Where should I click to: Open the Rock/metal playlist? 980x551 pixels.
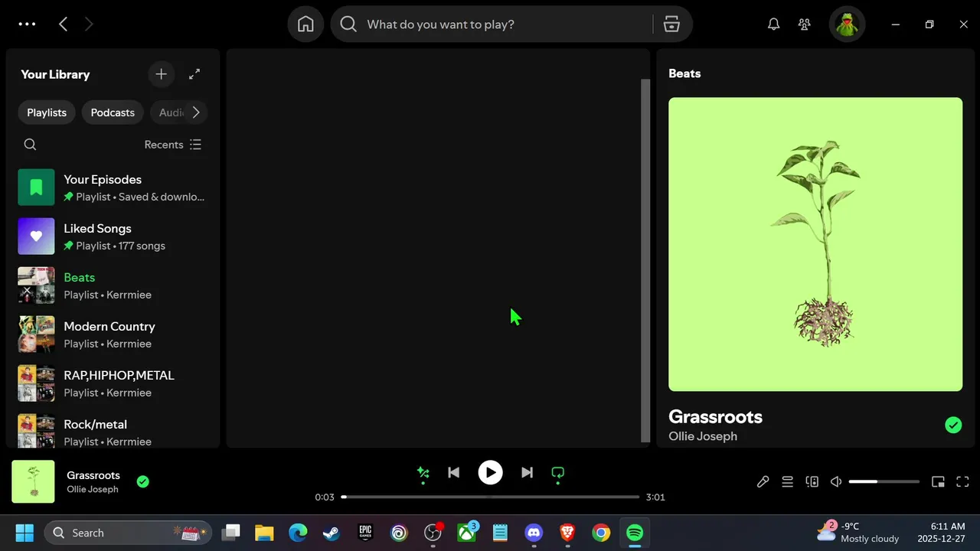[x=113, y=429]
